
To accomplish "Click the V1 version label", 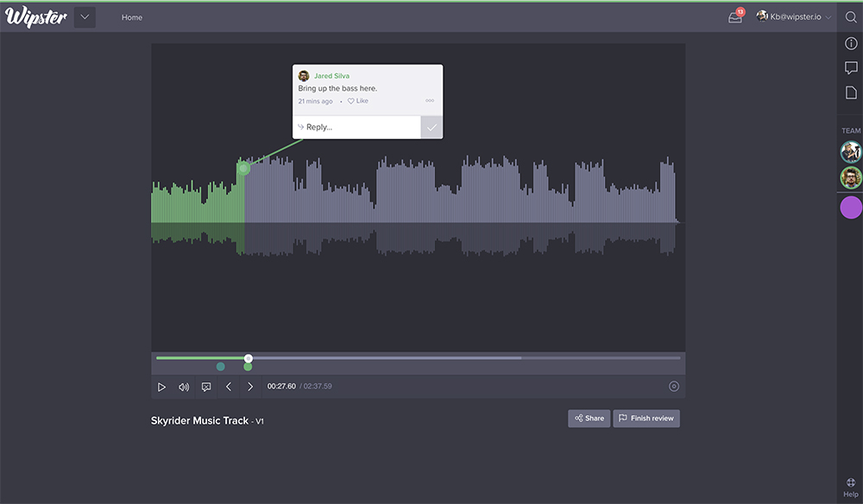I will tap(259, 421).
